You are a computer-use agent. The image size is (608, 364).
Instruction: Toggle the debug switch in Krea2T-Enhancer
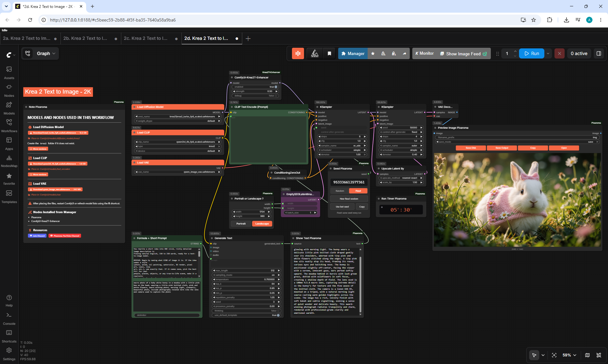coord(275,96)
